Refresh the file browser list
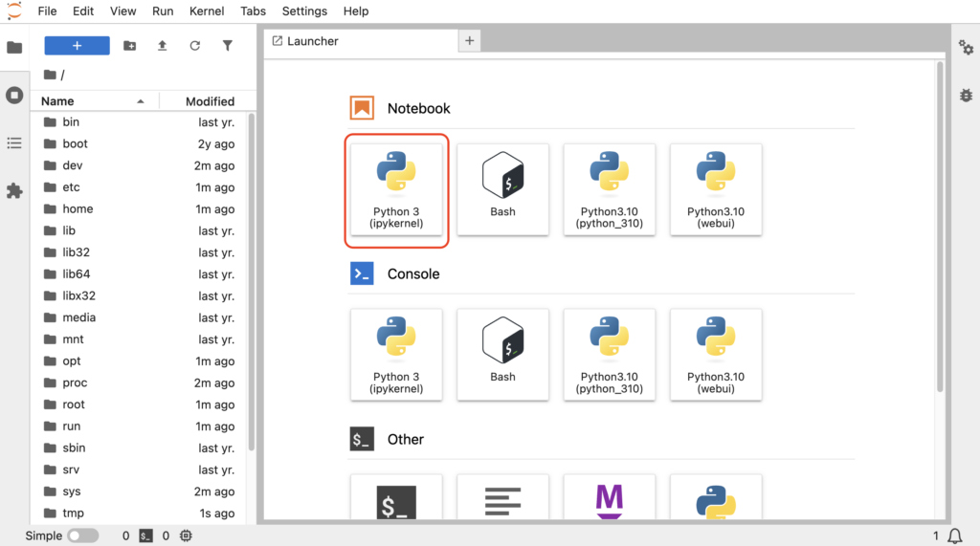 tap(195, 46)
